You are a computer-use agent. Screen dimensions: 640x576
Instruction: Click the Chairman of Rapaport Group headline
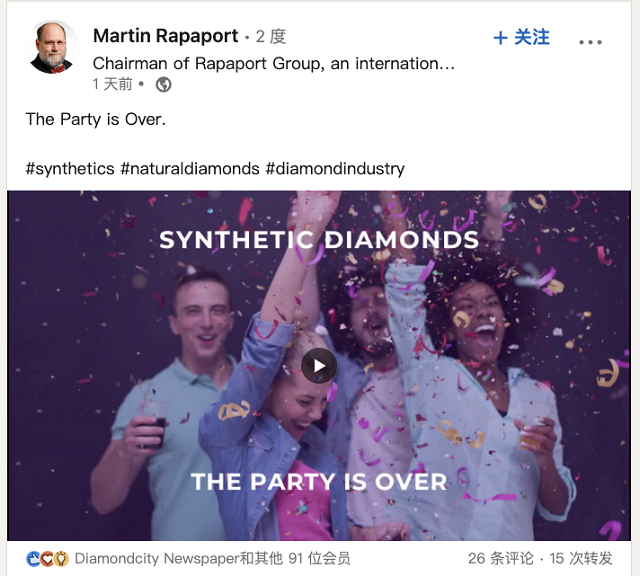tap(273, 64)
